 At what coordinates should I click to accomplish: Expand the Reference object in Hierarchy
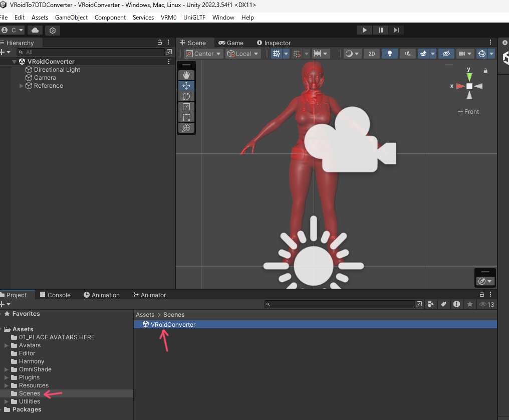click(22, 86)
